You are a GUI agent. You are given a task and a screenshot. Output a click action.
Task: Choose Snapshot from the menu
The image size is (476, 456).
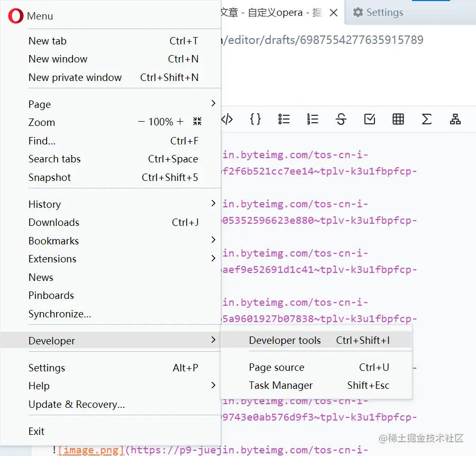tap(111, 177)
